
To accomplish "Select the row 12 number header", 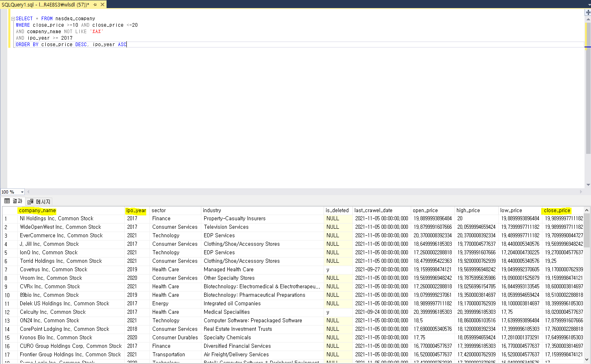I will 10,312.
